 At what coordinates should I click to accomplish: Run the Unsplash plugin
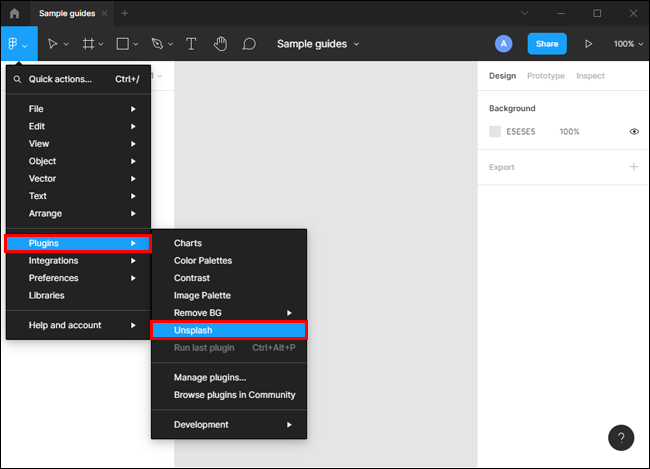pos(229,330)
